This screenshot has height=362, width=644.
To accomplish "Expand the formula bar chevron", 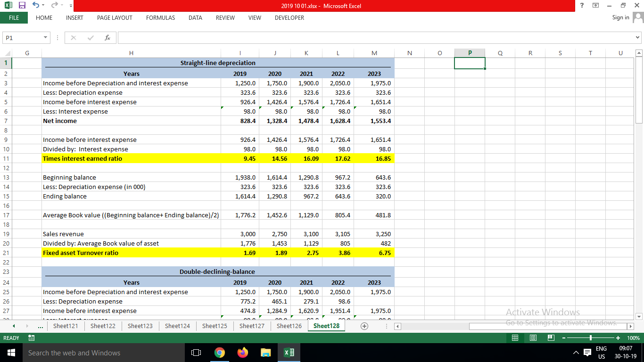I will point(638,37).
